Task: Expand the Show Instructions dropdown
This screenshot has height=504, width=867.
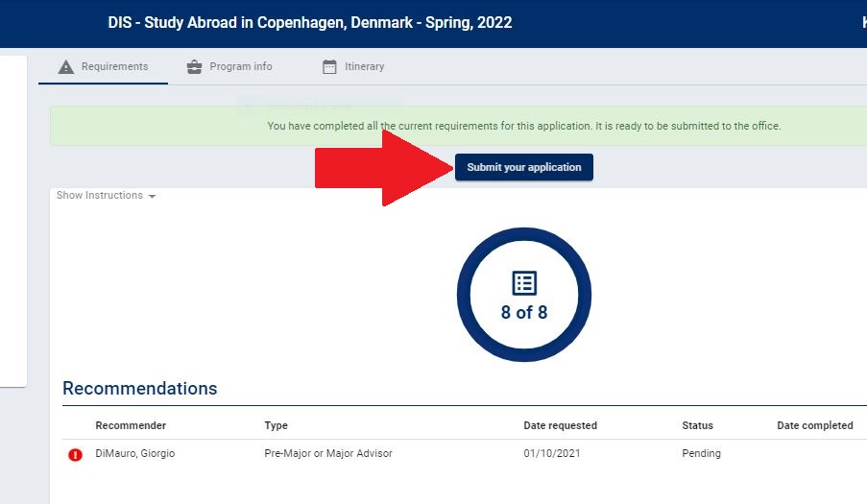Action: pos(106,196)
